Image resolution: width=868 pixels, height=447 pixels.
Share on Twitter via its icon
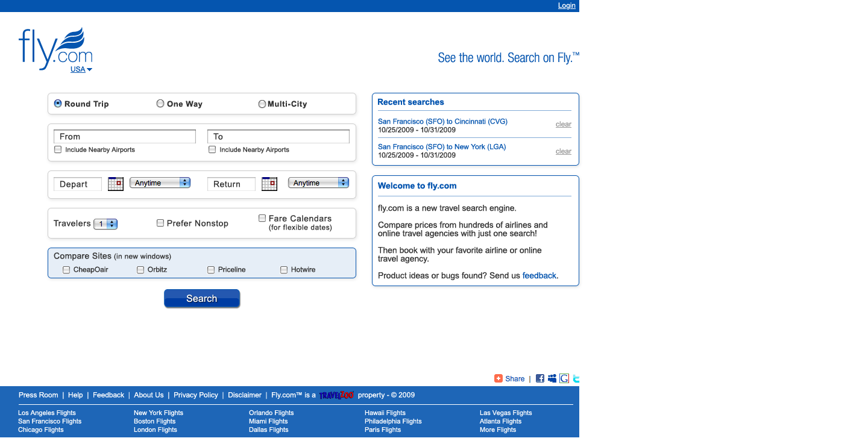pyautogui.click(x=576, y=378)
